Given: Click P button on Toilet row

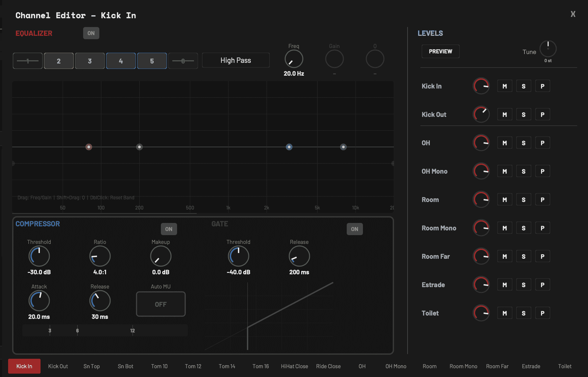Looking at the screenshot, I should (542, 313).
